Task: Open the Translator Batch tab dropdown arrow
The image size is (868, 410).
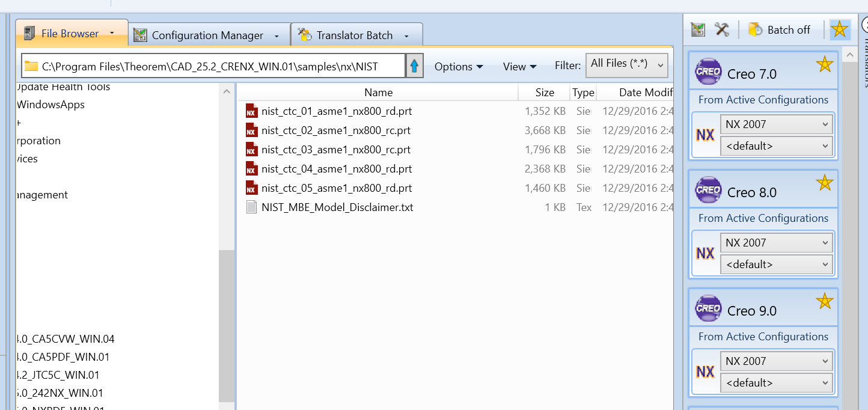Action: coord(406,36)
